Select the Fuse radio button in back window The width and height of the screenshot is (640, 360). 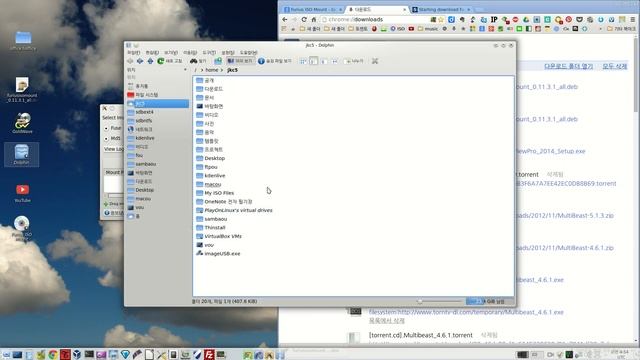tap(106, 128)
